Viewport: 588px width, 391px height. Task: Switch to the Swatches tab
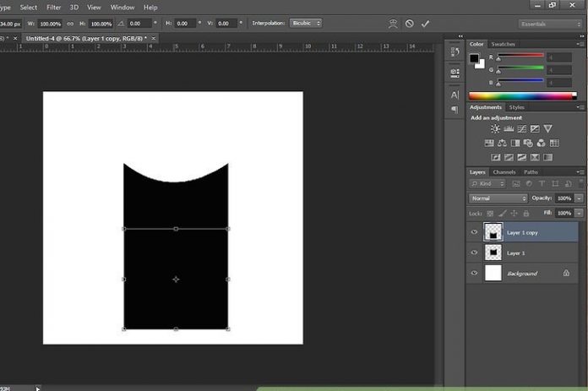[x=504, y=44]
